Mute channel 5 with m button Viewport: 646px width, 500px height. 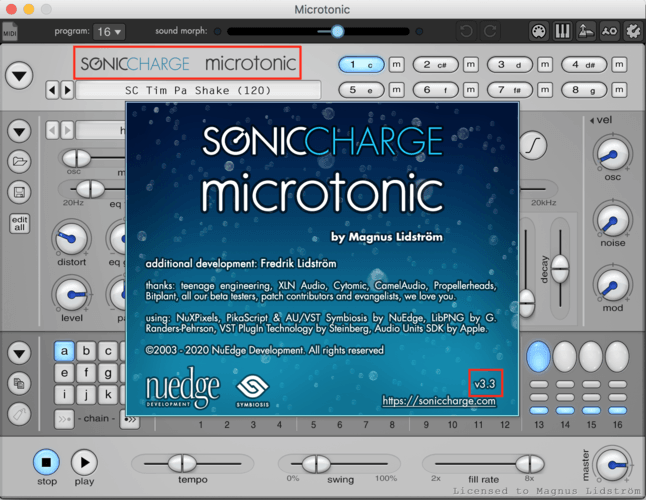click(x=396, y=90)
